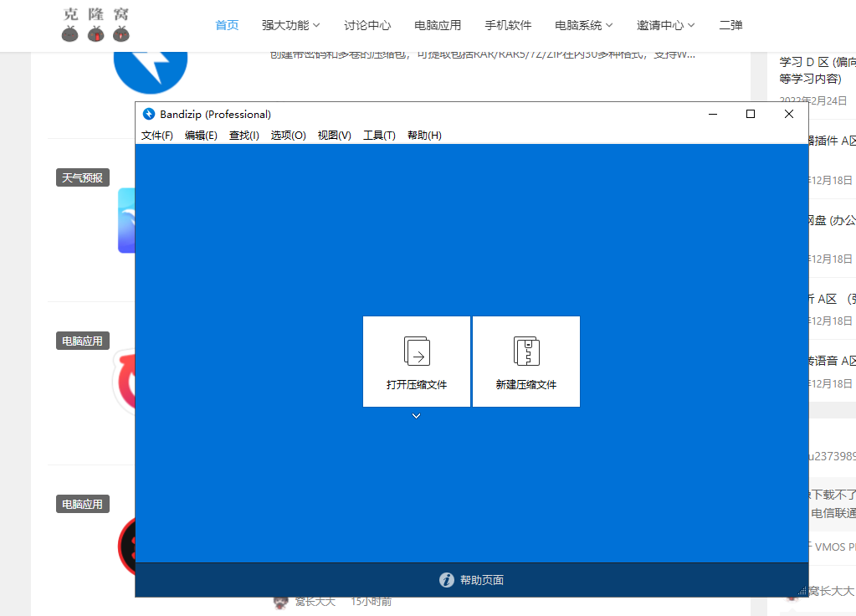Expand the 电脑系统 dropdown in the website navigation
Viewport: 856px width, 616px height.
click(x=583, y=25)
